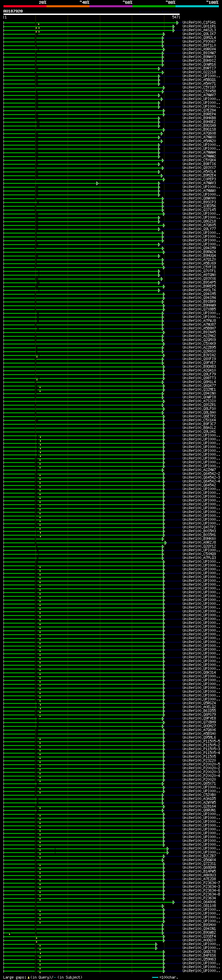This screenshot has height=980, width=222.
Task: Click the purple ~60% identity legend segment
Action: click(x=111, y=6)
